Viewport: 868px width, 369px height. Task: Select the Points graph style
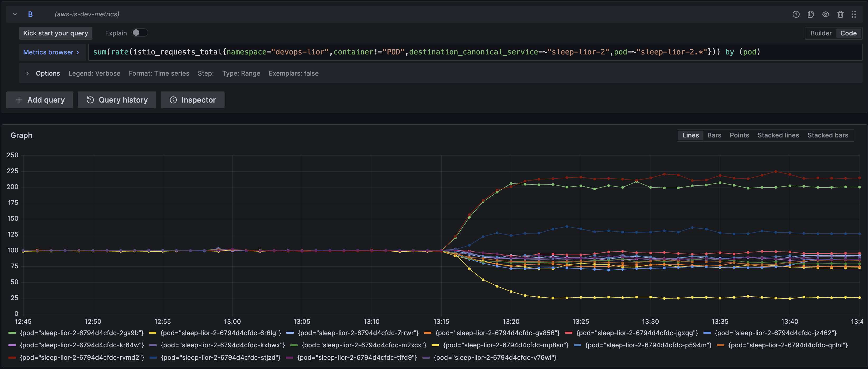coord(739,135)
